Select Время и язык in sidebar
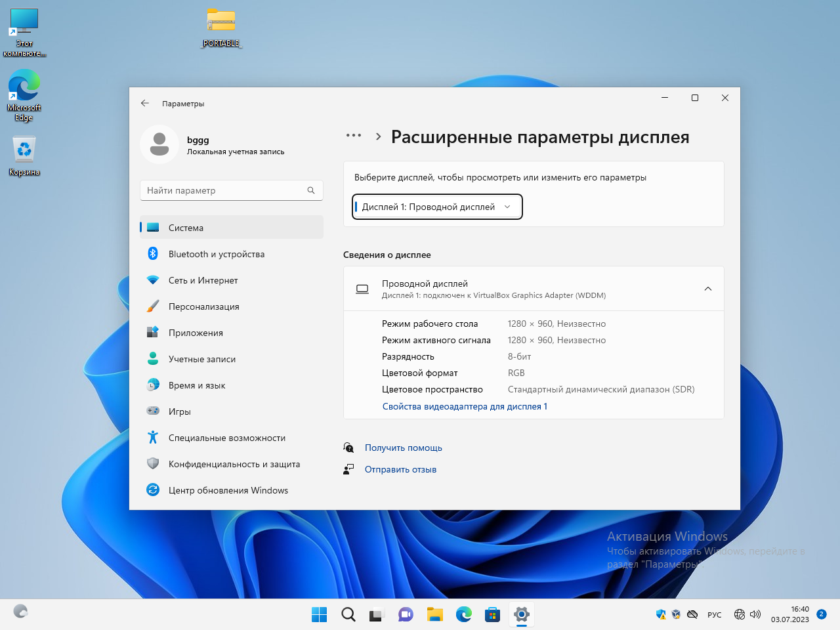840x630 pixels. tap(232, 385)
